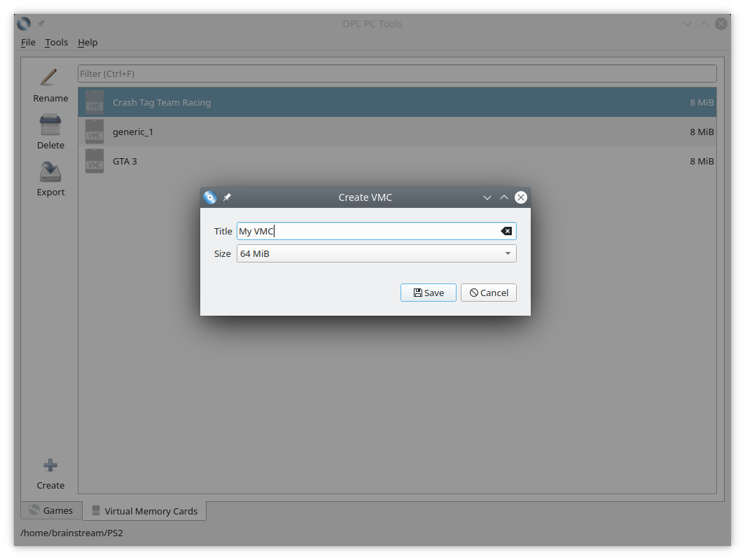The height and width of the screenshot is (560, 745).
Task: Click the 8 MiB size of GTA 3
Action: pyautogui.click(x=702, y=161)
